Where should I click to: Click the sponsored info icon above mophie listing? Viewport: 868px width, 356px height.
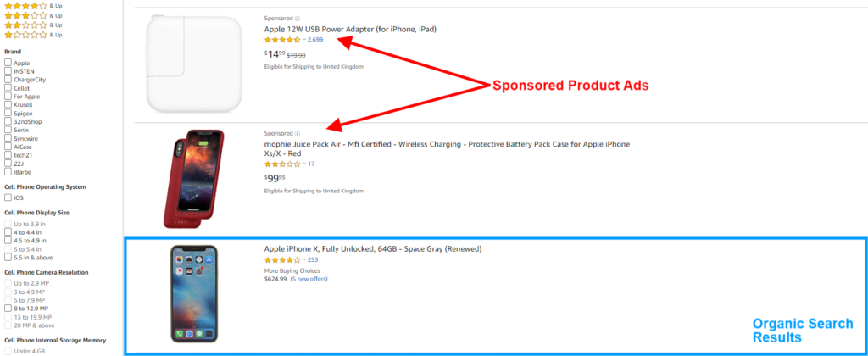tap(297, 133)
